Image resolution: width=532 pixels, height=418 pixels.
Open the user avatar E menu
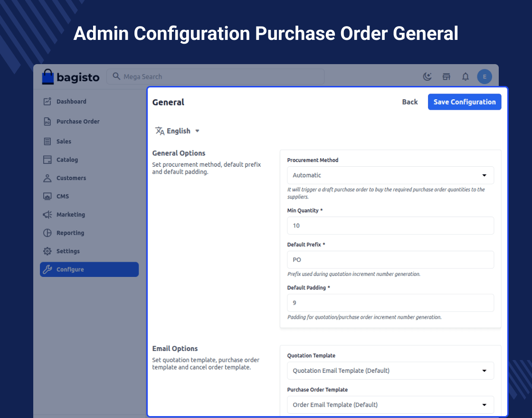click(484, 76)
